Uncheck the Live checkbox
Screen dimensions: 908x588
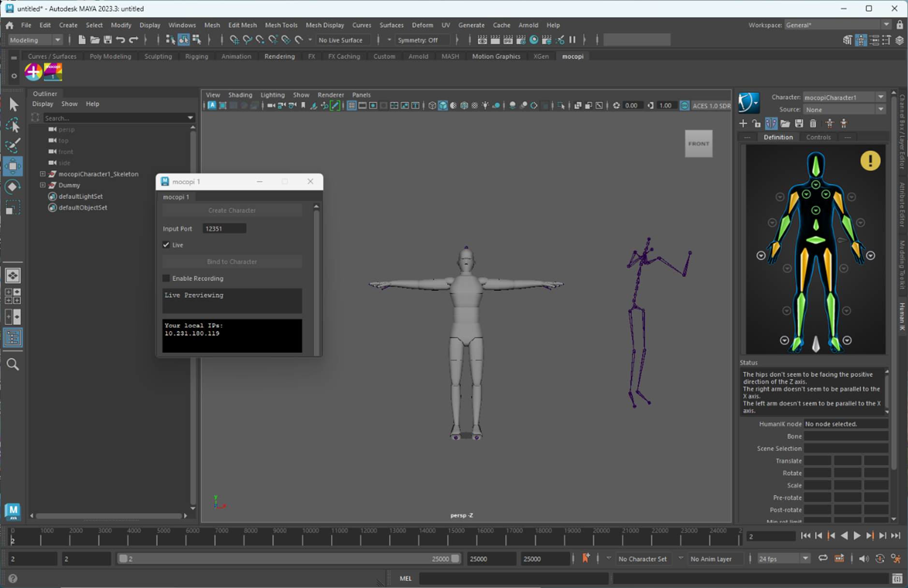pyautogui.click(x=166, y=245)
